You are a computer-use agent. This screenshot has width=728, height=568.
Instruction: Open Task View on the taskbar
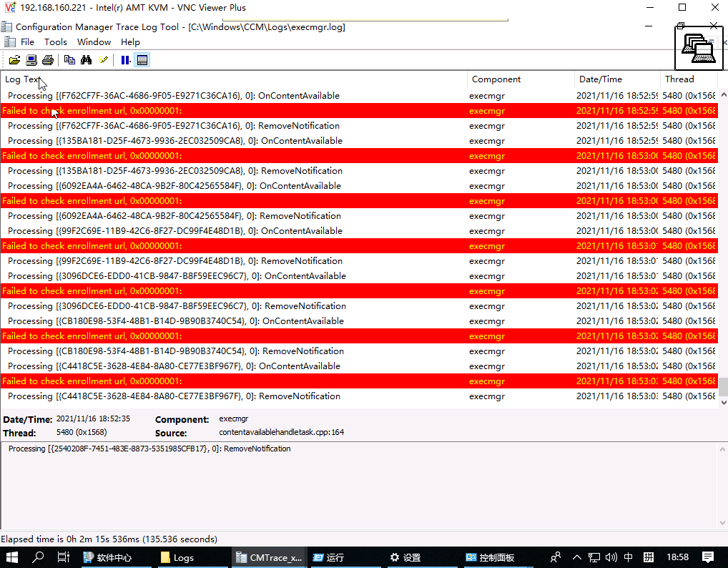[x=63, y=557]
